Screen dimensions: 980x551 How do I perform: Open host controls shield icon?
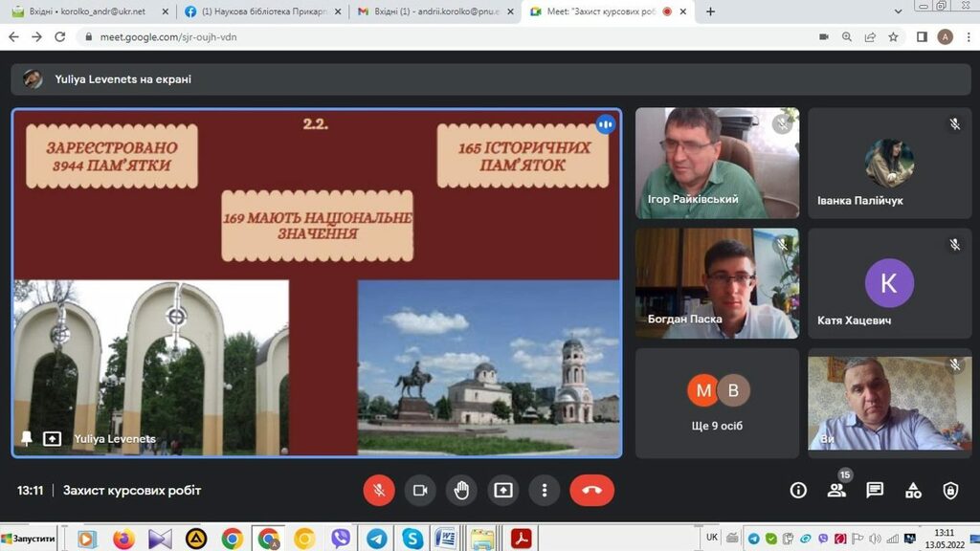point(950,490)
